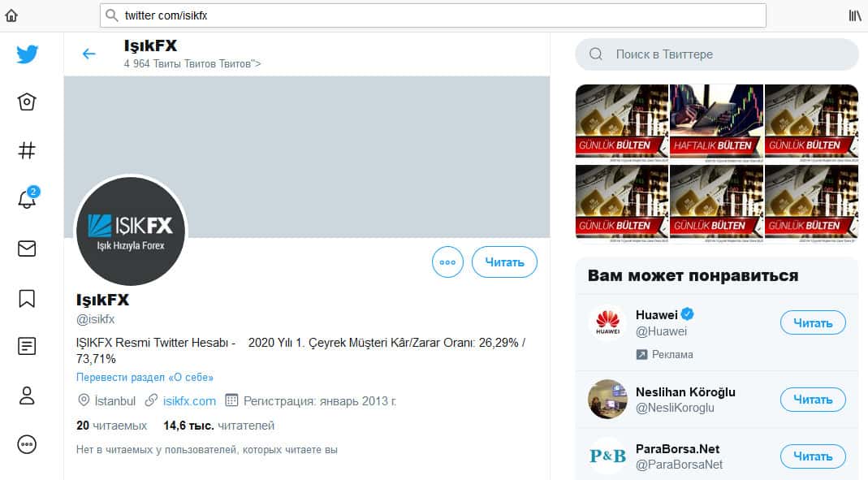Open Notifications bell with 2 badge
The height and width of the screenshot is (480, 868).
(28, 197)
